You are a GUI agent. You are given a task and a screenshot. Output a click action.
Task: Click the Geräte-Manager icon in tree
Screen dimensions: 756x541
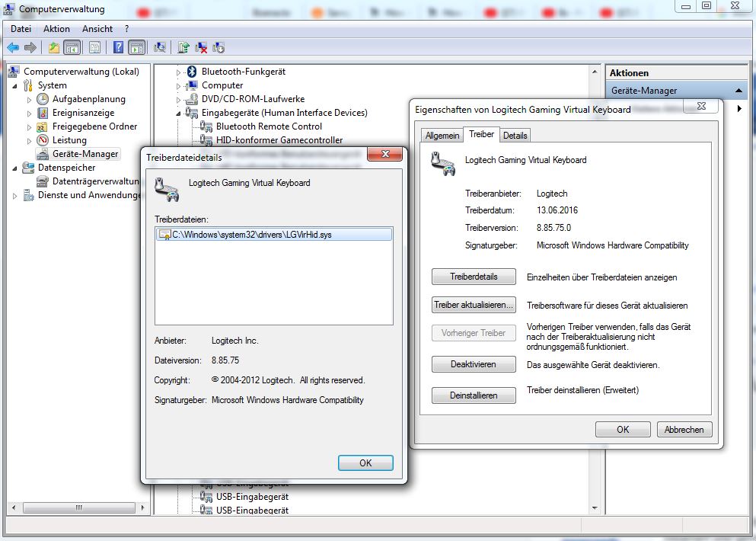point(43,154)
